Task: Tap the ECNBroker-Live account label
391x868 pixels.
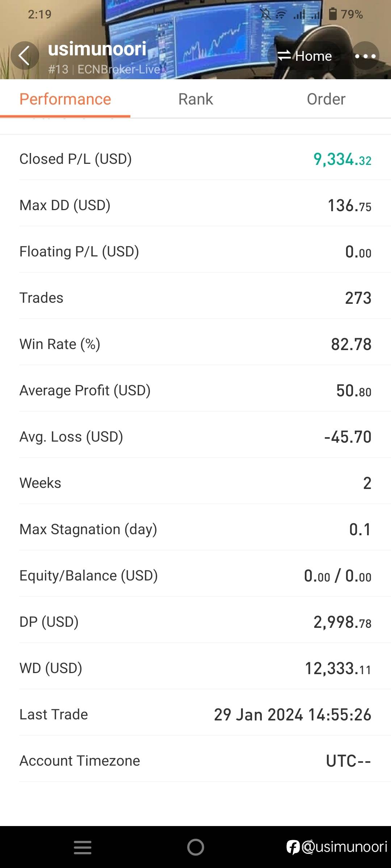Action: pos(119,69)
